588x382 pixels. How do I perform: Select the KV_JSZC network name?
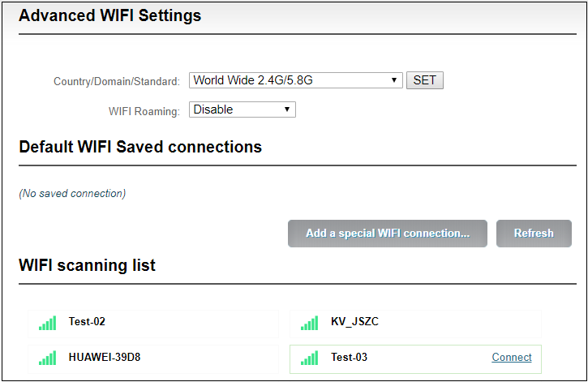click(354, 322)
